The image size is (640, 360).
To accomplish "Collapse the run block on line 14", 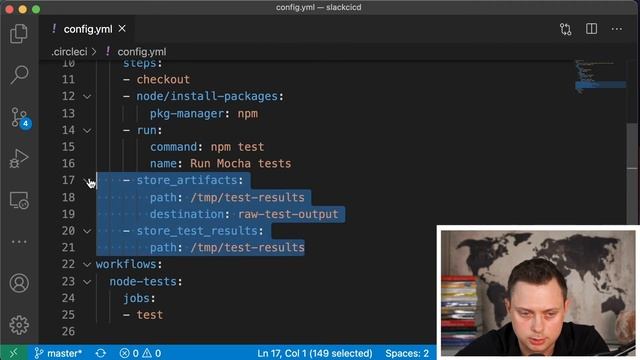I will click(x=87, y=131).
